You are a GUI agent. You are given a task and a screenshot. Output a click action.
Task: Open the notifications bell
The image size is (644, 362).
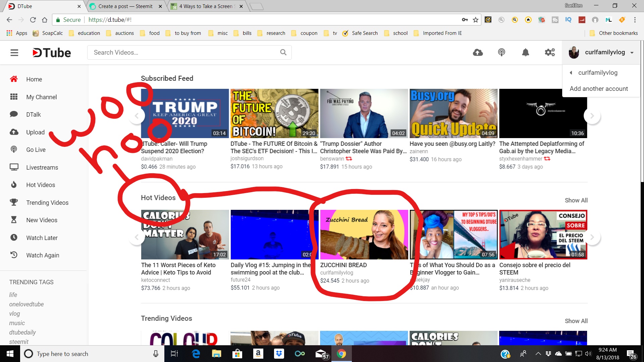pos(526,52)
